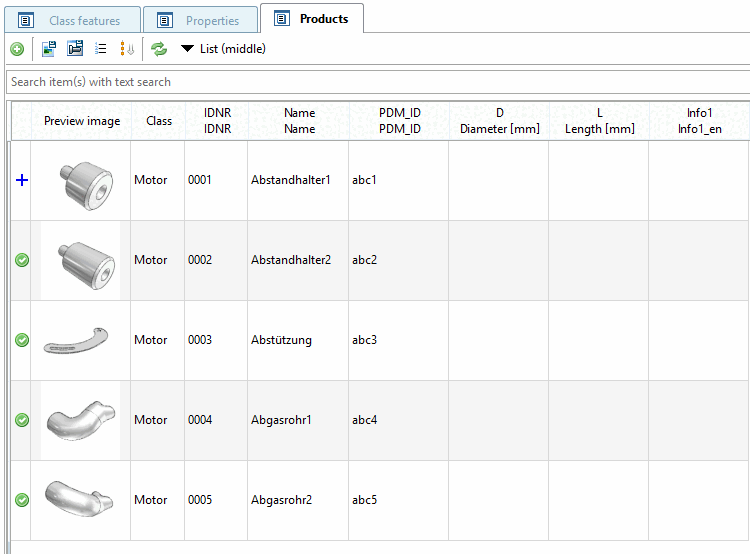Image resolution: width=750 pixels, height=554 pixels.
Task: Click the Class features tab icon
Action: (26, 21)
